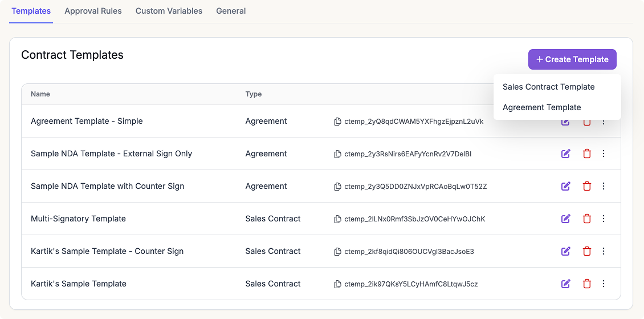Switch to the Approval Rules tab
Image resolution: width=644 pixels, height=319 pixels.
click(x=93, y=11)
